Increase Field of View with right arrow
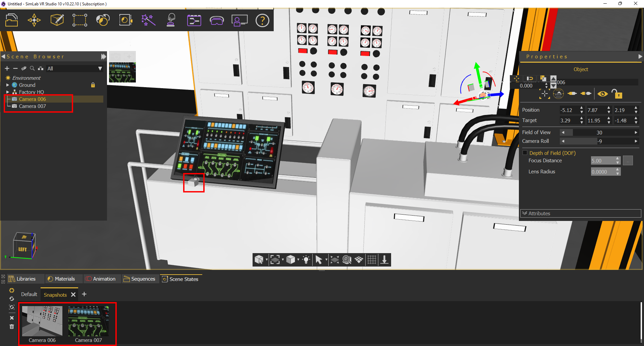Image resolution: width=644 pixels, height=346 pixels. (x=636, y=132)
